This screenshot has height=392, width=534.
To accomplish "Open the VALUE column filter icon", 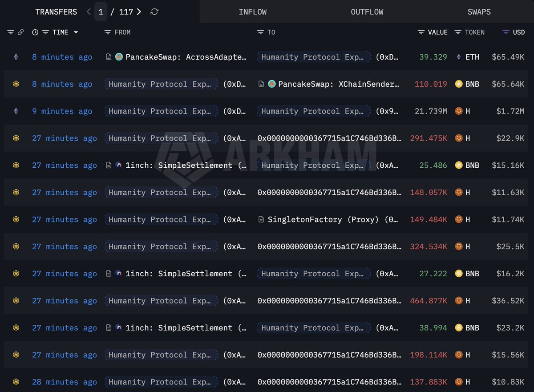I will click(x=421, y=32).
